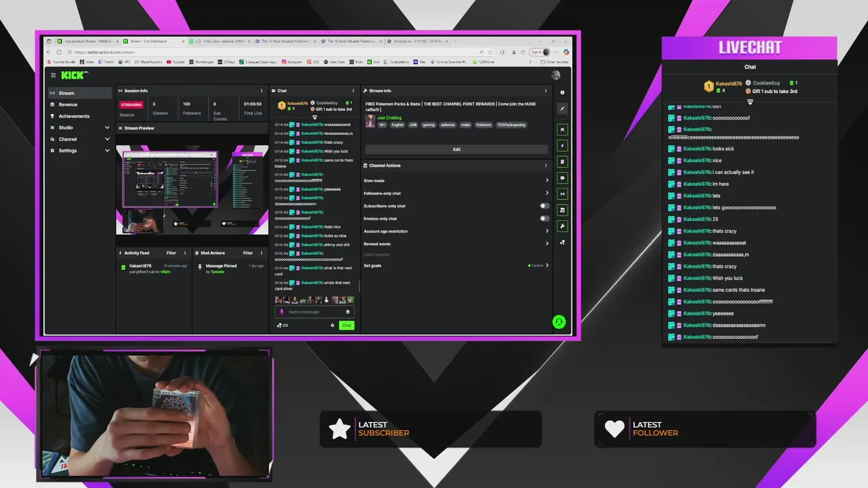Click the browser address bar URL
Screen dimensions: 868x488
104,52
